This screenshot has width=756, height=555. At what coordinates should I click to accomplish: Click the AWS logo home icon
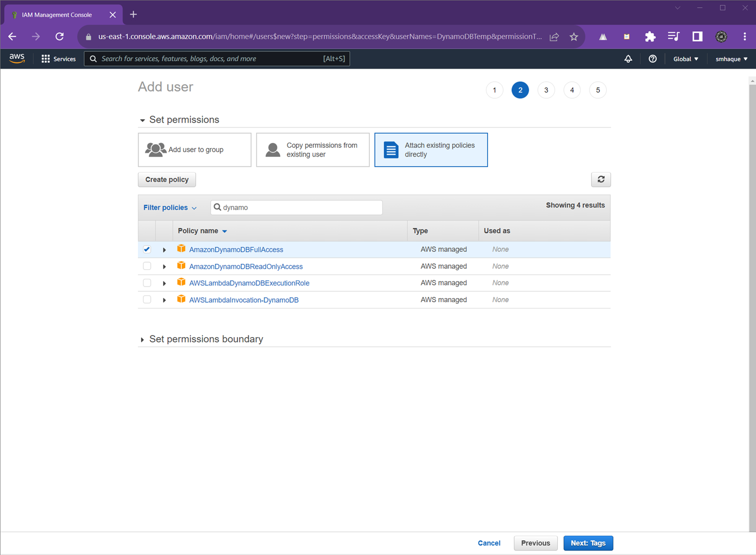point(17,59)
